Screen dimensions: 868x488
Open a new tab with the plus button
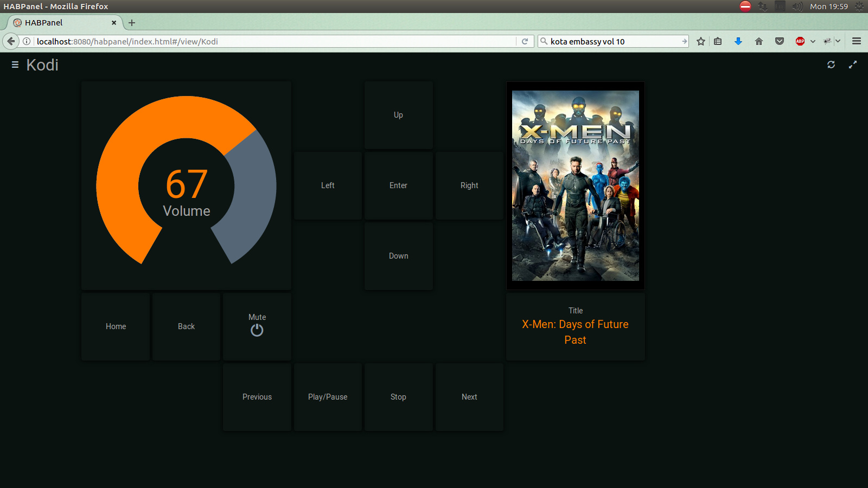coord(132,23)
